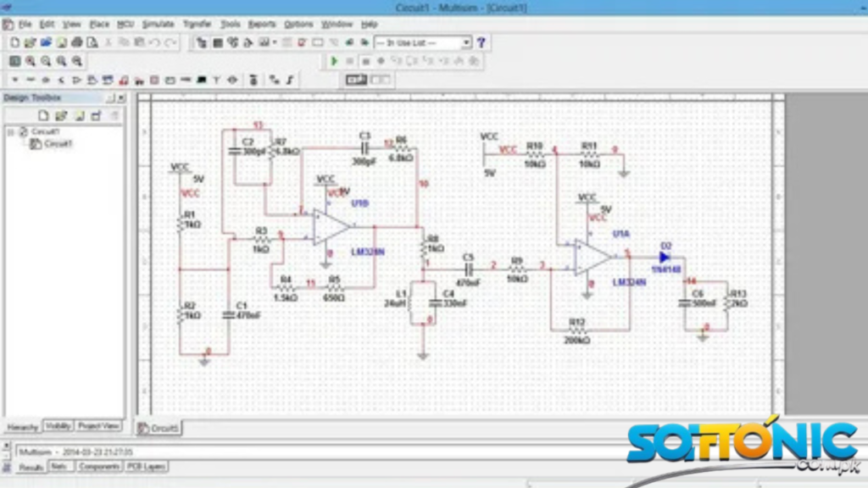Pause the simulation

[x=350, y=61]
